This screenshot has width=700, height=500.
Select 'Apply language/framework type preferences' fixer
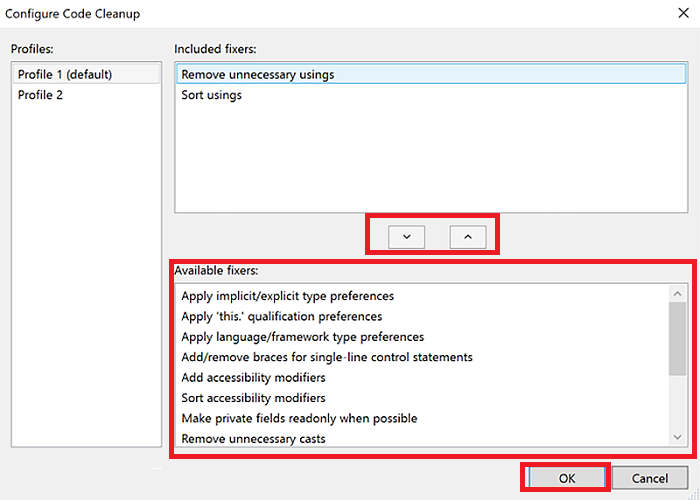pos(422,337)
